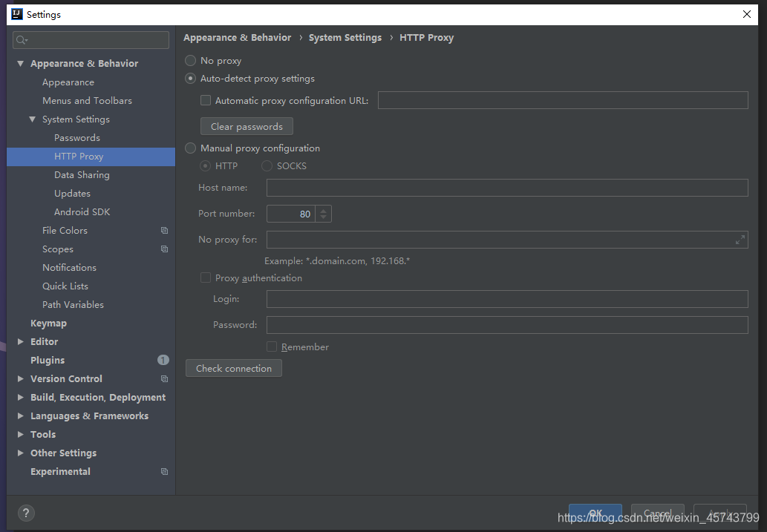Click project-level icon beside Version Control
767x532 pixels.
tap(164, 379)
